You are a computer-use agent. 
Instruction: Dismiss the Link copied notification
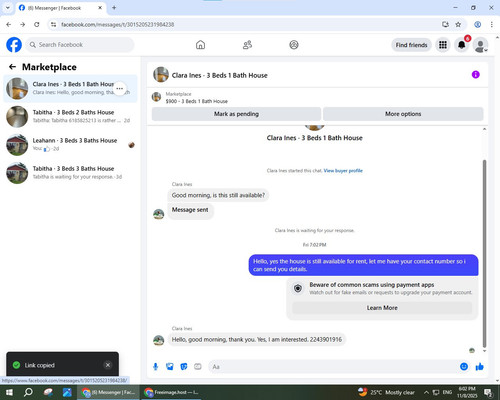pos(108,365)
